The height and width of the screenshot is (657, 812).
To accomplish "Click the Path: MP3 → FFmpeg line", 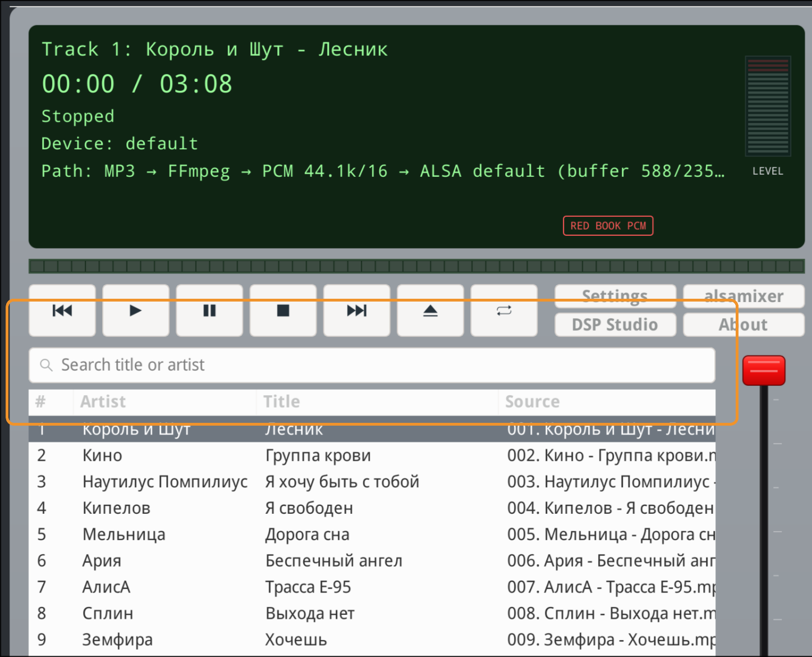I will tap(383, 171).
